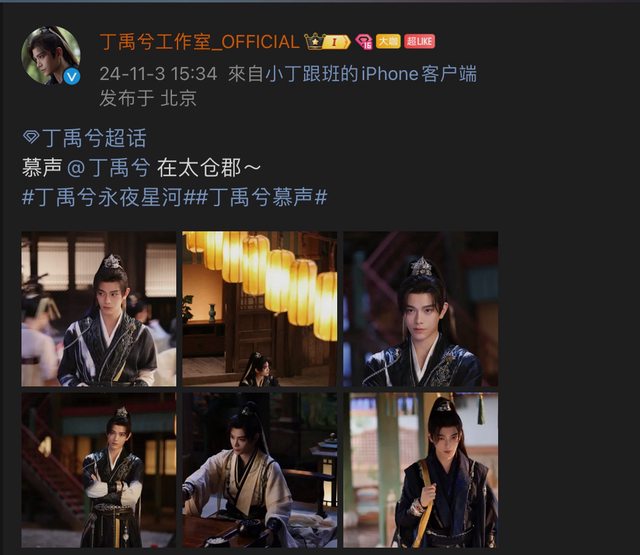Image resolution: width=640 pixels, height=555 pixels.
Task: Click the yellow 大咖 badge
Action: point(388,41)
